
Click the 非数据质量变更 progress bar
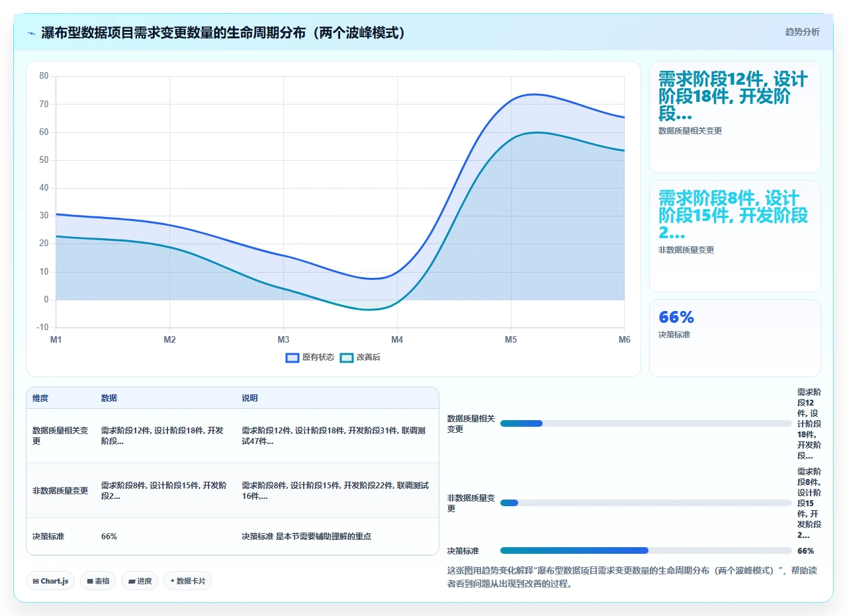coord(646,503)
